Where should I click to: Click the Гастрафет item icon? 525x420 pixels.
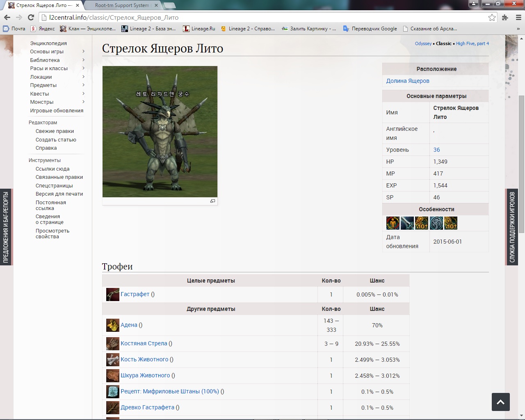pyautogui.click(x=113, y=294)
